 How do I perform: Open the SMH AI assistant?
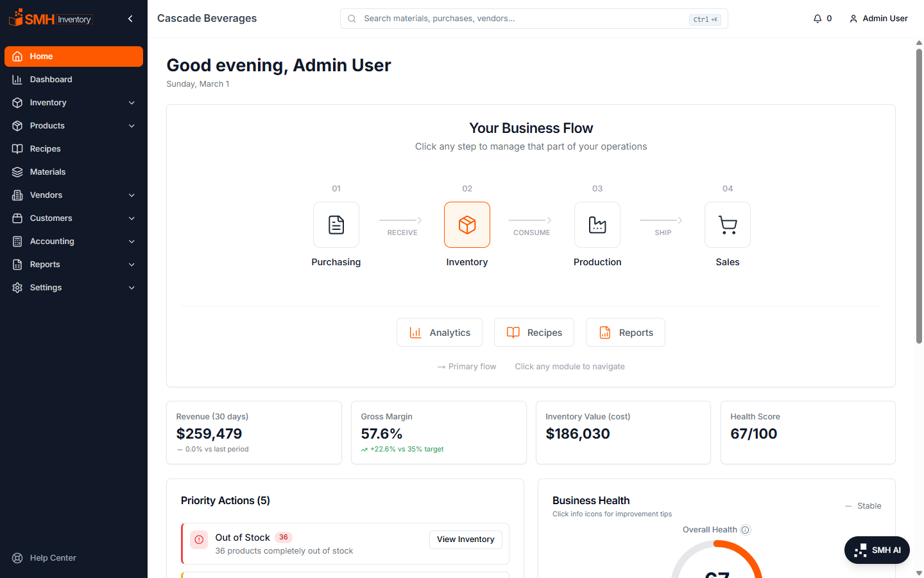(x=877, y=550)
